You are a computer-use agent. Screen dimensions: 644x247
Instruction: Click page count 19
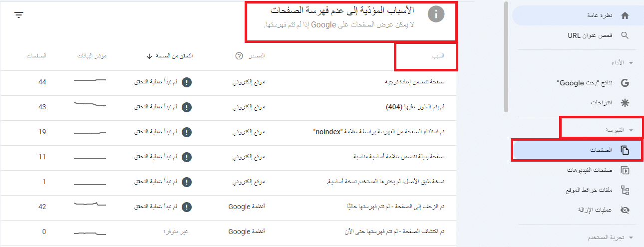[42, 132]
